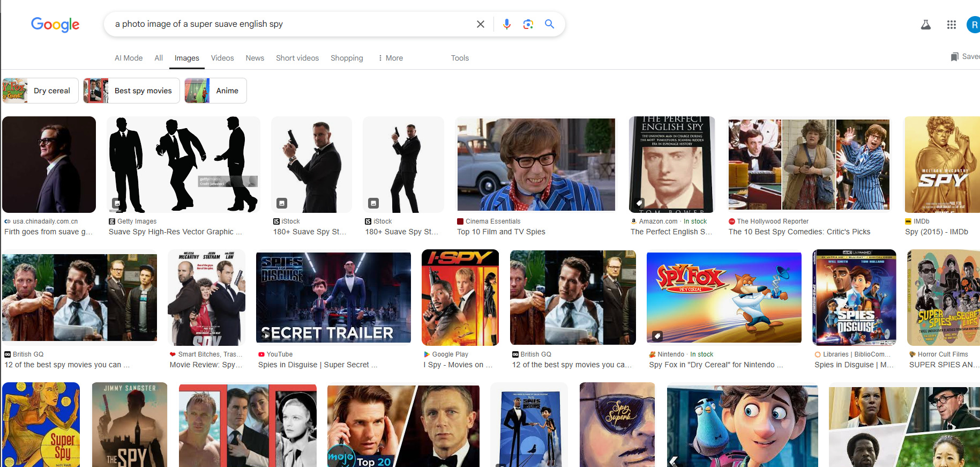Open Firth goes from suave thumbnail
Screen dimensions: 980x467
click(x=49, y=165)
